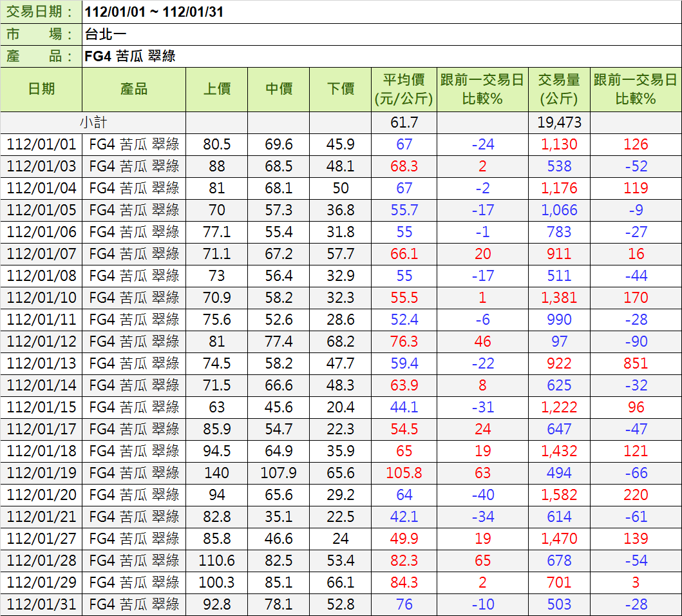Viewport: 682px width, 616px height.
Task: Click the 下價 column header
Action: (x=341, y=90)
